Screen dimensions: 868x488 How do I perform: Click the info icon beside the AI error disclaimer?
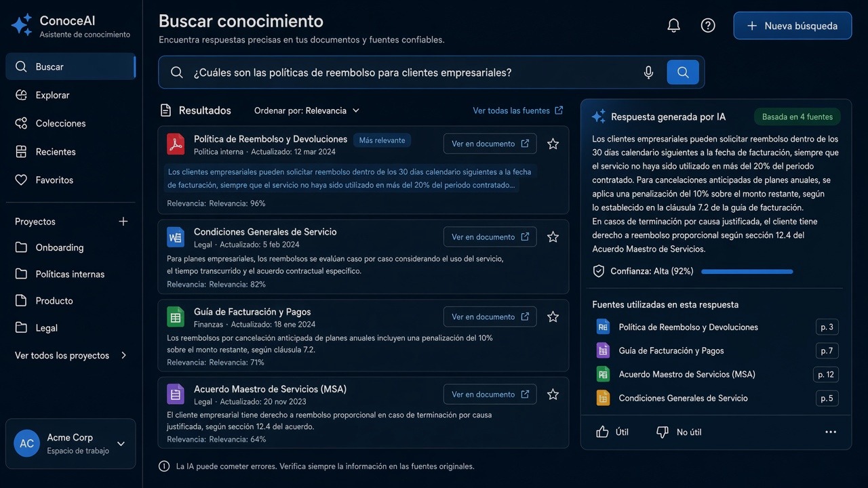coord(164,466)
